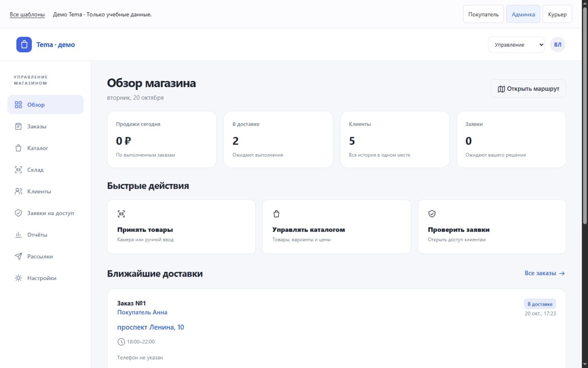
Task: Open the Управление dropdown
Action: coord(516,45)
